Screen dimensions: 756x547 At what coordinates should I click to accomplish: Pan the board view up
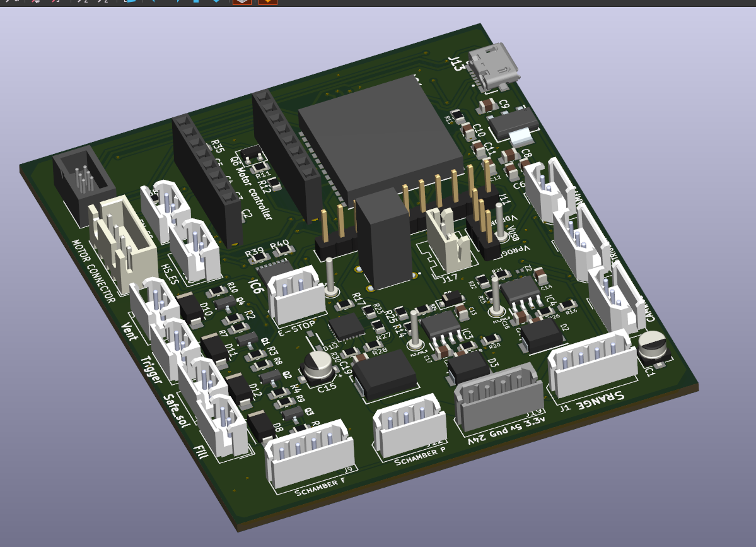click(196, 1)
